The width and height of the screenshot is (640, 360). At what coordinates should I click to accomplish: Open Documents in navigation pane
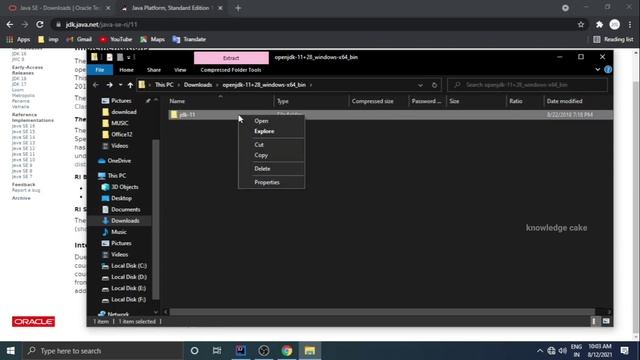125,209
